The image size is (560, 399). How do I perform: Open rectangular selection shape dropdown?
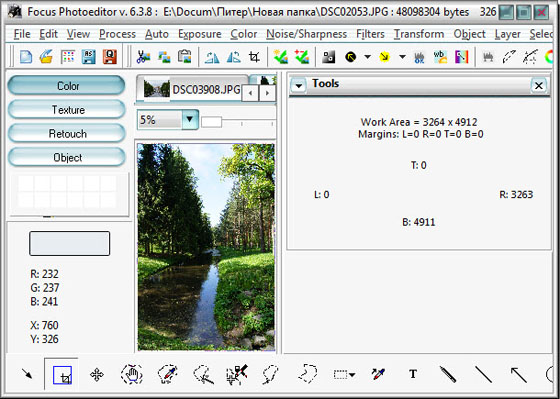click(x=352, y=375)
